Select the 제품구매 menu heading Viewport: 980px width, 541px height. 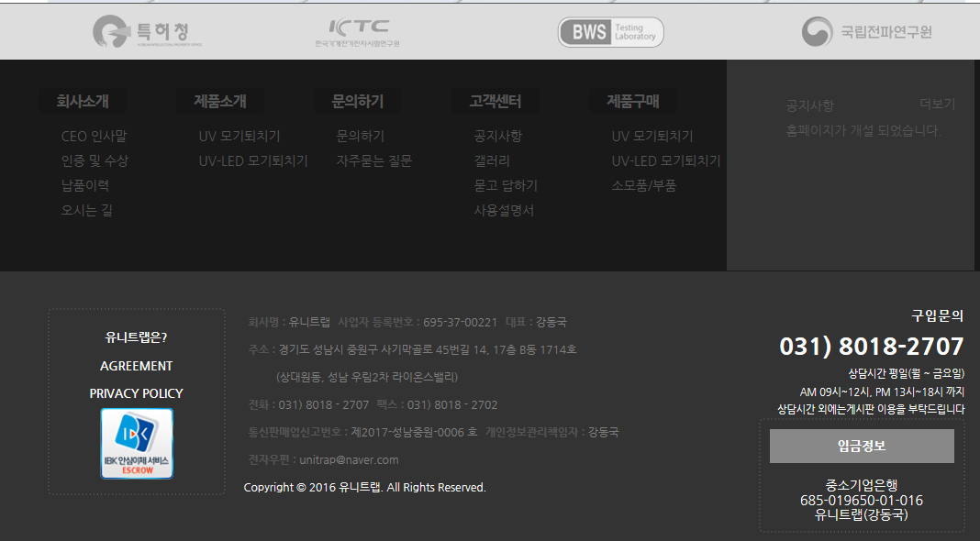point(633,101)
